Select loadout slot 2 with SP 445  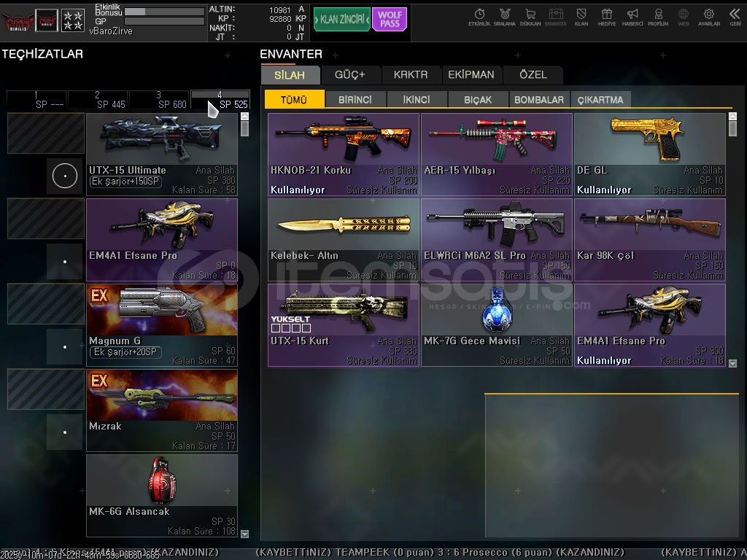[x=98, y=100]
